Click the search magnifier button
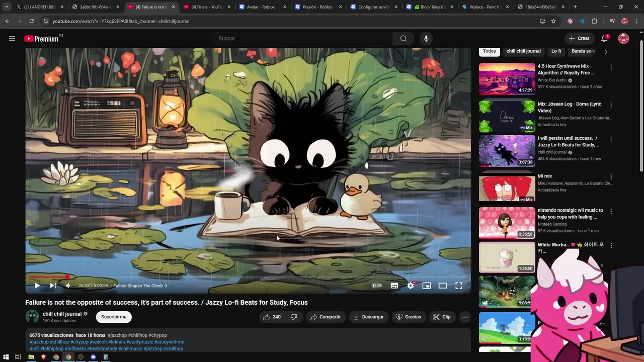The height and width of the screenshot is (362, 644). pyautogui.click(x=403, y=38)
